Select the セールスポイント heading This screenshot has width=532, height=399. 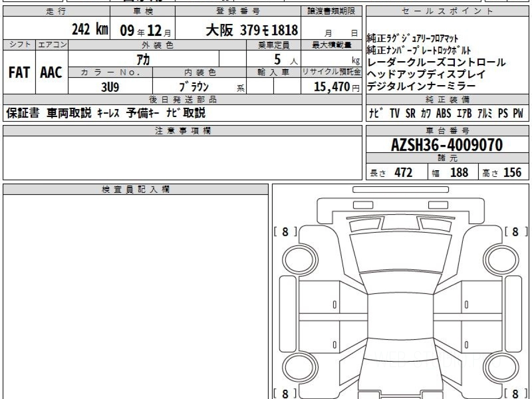point(447,12)
